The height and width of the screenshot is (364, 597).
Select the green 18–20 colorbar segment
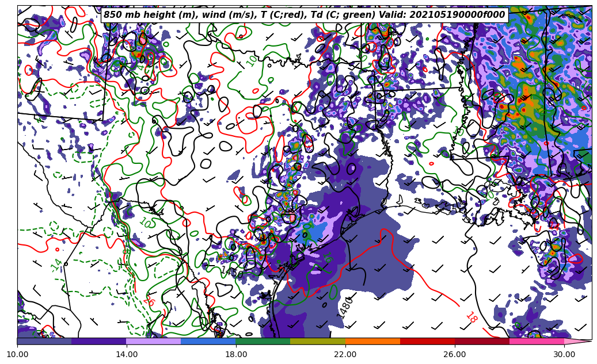pyautogui.click(x=263, y=341)
